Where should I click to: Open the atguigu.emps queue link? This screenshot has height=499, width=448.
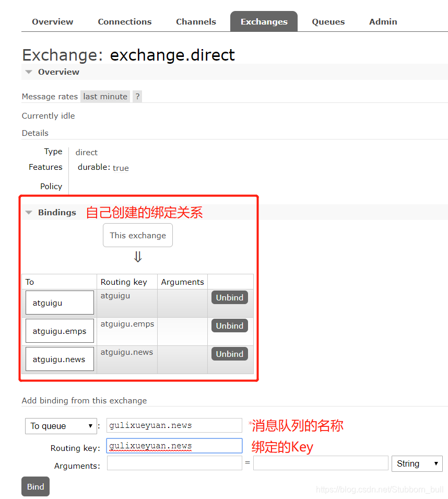[x=60, y=331]
